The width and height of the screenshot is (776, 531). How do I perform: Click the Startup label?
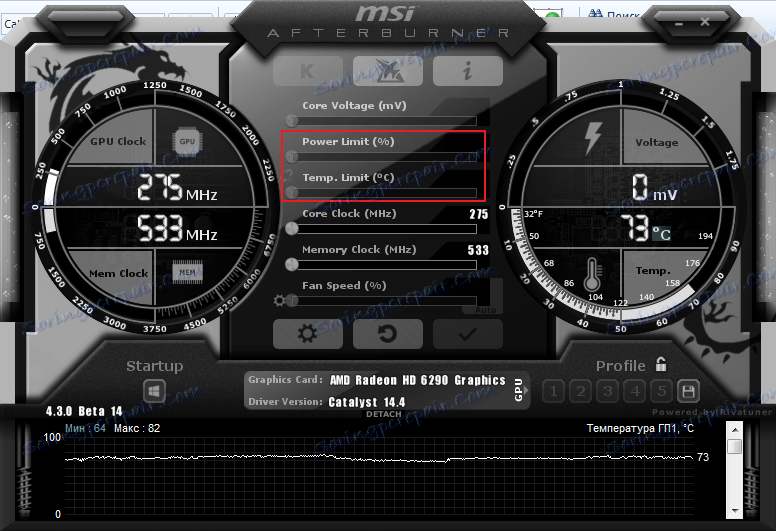tap(154, 366)
